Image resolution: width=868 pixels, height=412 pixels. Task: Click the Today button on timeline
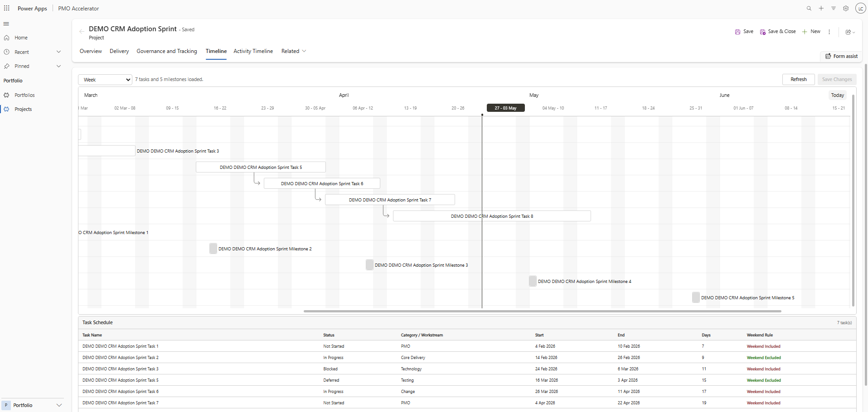tap(838, 95)
